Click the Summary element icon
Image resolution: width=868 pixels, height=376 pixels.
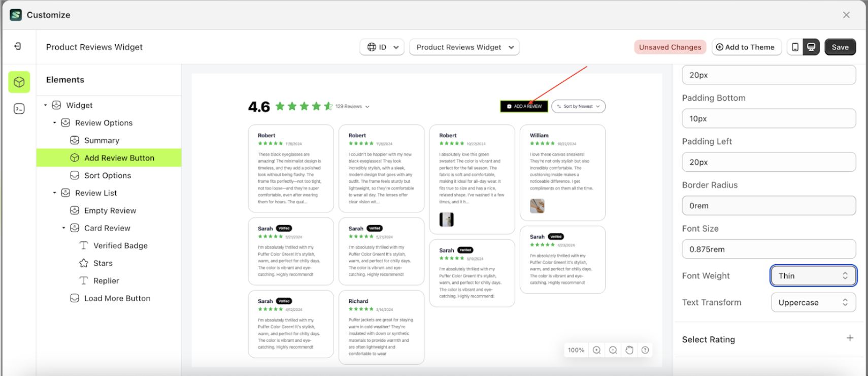tap(75, 140)
